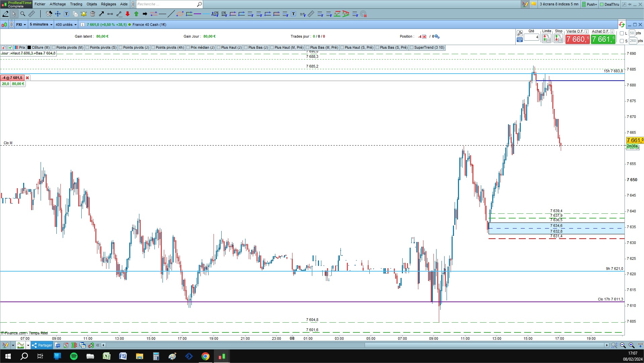Select the red down arrow tool

click(128, 14)
